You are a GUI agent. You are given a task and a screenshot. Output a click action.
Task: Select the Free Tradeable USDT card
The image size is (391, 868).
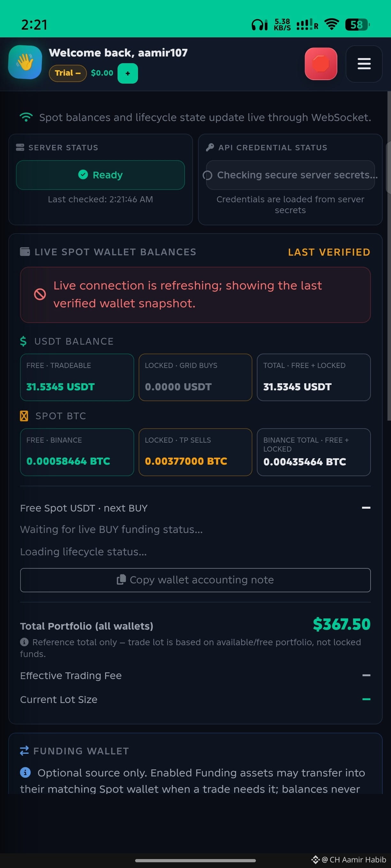77,378
